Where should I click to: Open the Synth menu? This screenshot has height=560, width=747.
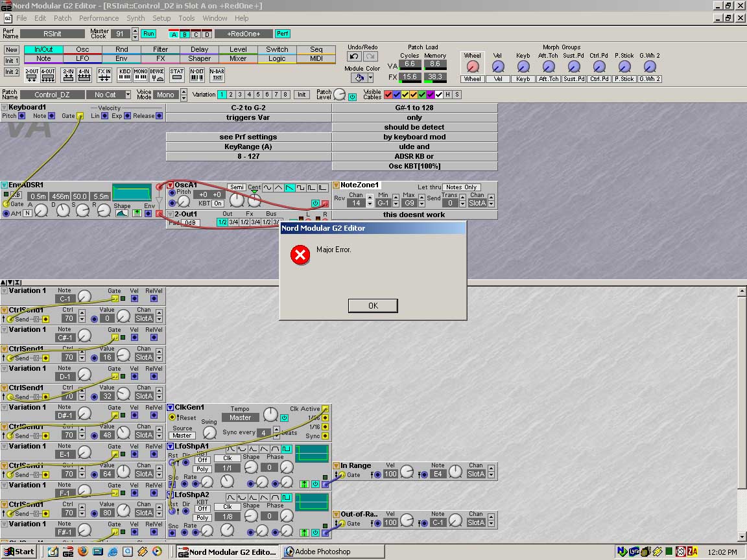tap(136, 18)
